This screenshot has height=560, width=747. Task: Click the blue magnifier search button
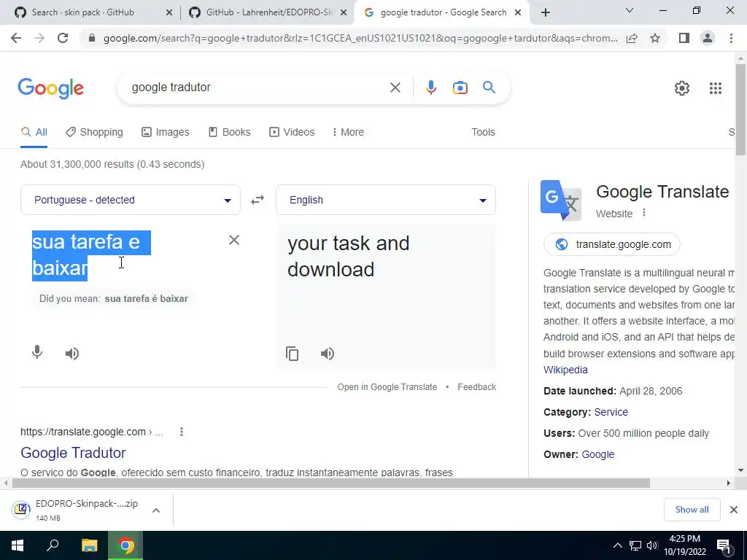(489, 87)
